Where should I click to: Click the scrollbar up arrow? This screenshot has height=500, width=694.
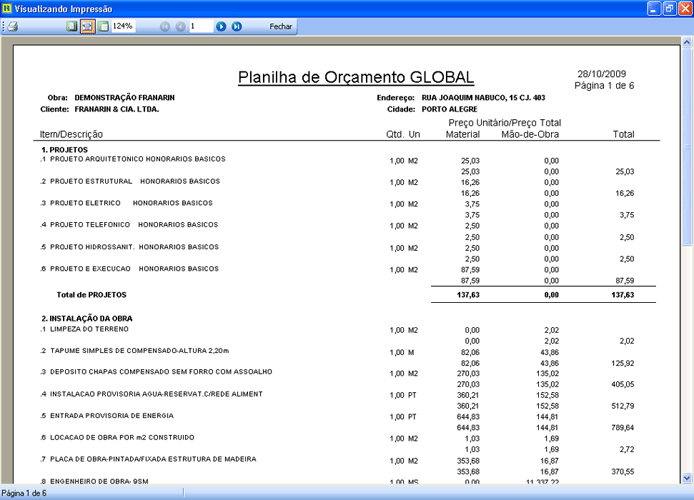click(686, 42)
